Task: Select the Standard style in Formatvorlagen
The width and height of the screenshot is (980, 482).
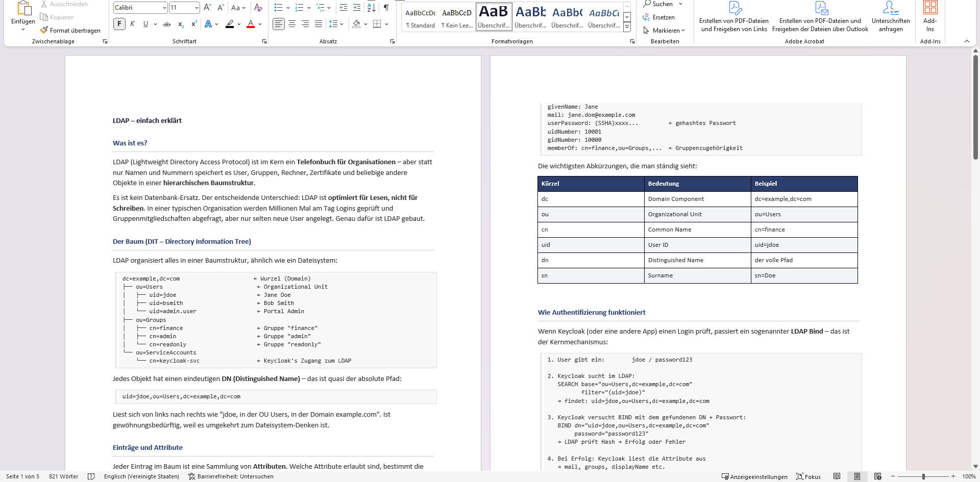Action: 421,17
